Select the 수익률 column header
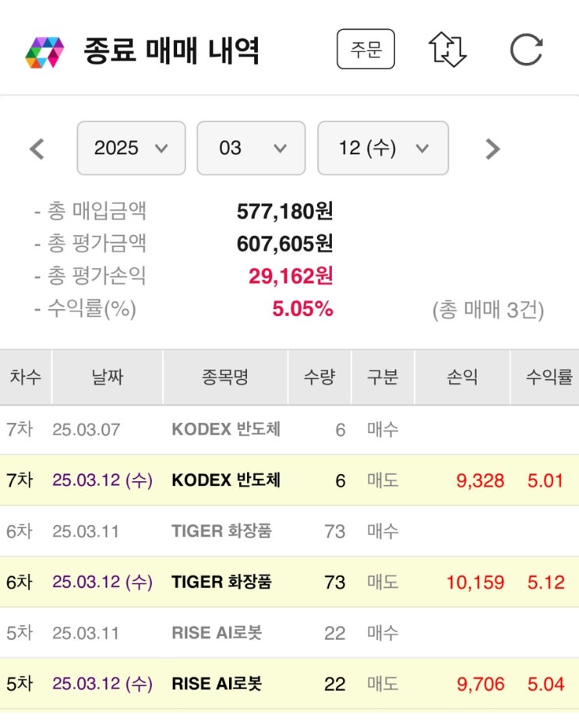 549,378
